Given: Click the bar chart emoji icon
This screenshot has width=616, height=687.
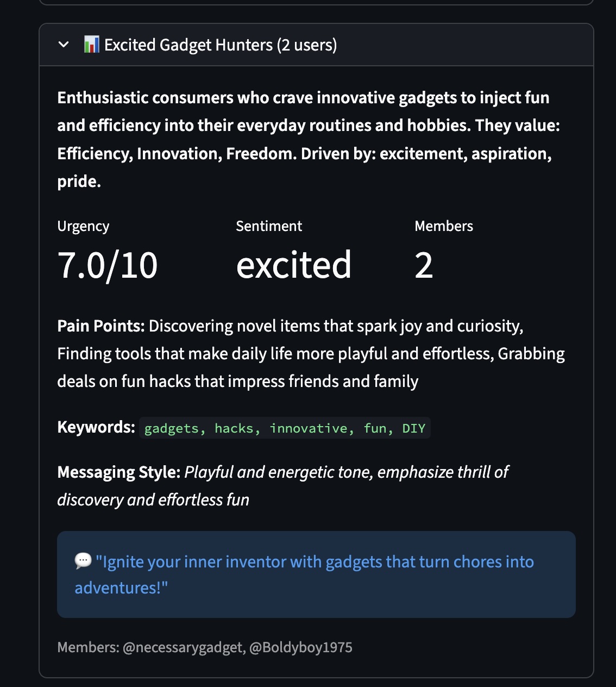Looking at the screenshot, I should click(x=91, y=45).
